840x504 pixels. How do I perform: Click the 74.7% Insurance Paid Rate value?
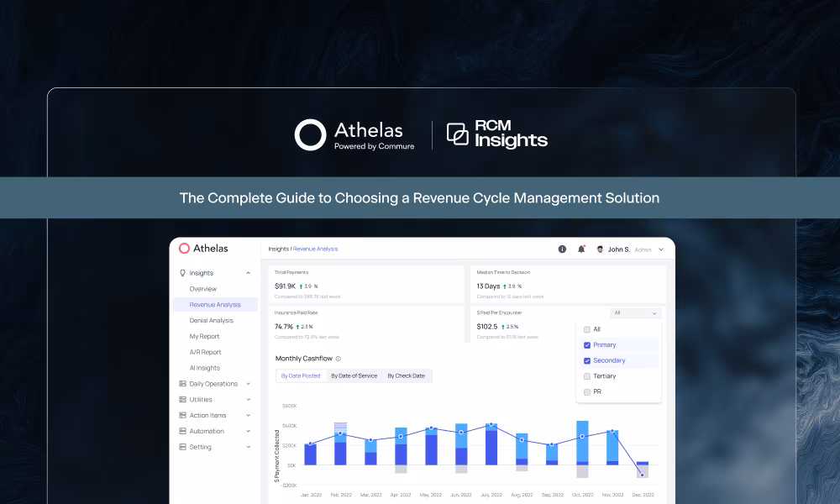(x=284, y=327)
